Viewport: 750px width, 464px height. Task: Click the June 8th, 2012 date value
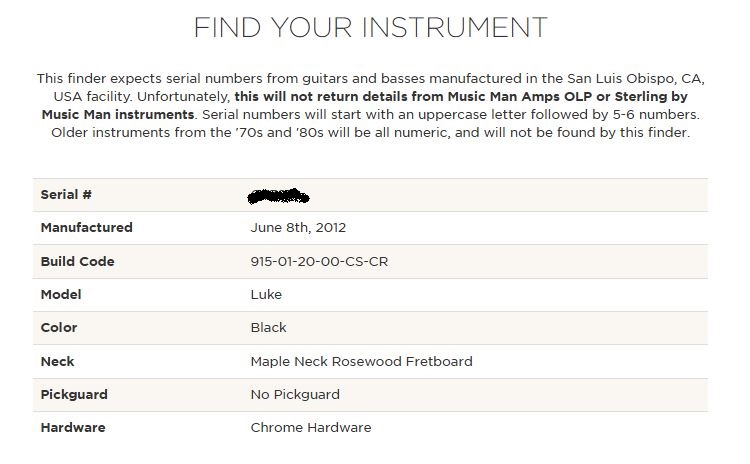tap(298, 228)
